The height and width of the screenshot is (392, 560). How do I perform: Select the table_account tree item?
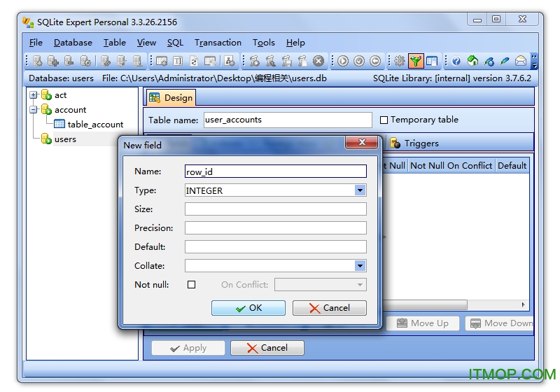point(95,124)
